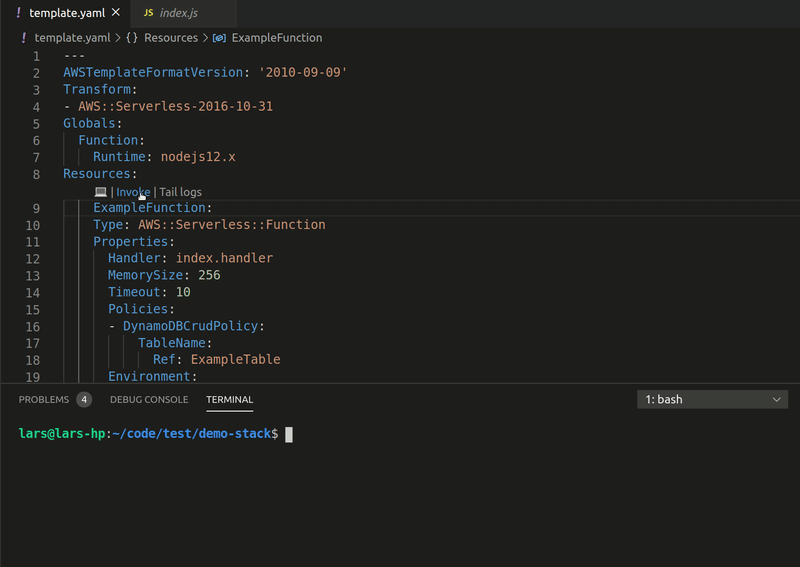Viewport: 800px width, 567px height.
Task: Close the template.yaml tab
Action: [x=116, y=12]
